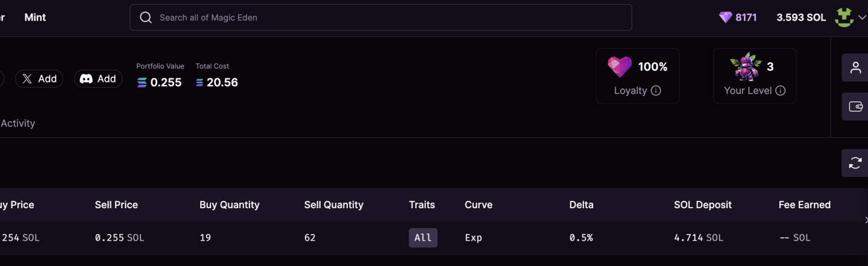The image size is (868, 266).
Task: Click the diamond rewards icon
Action: pos(725,17)
